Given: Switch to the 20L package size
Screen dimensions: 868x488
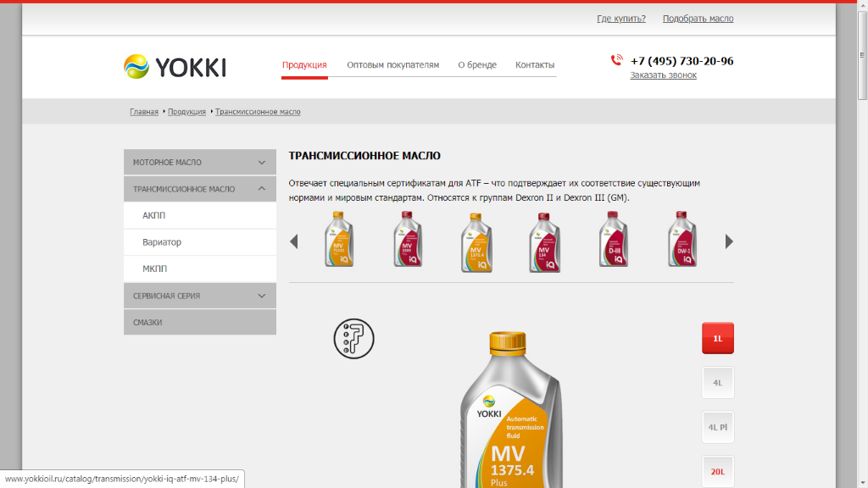Looking at the screenshot, I should 717,471.
